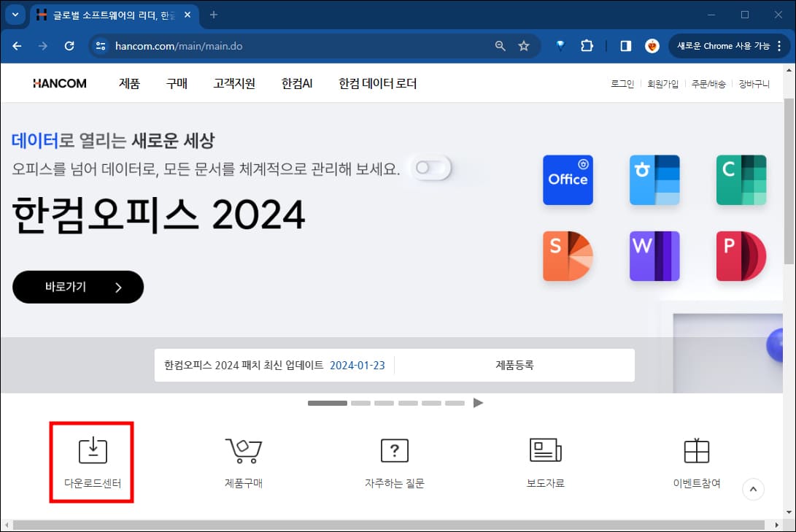The width and height of the screenshot is (796, 532).
Task: Open the red P presentation app icon
Action: pos(741,256)
